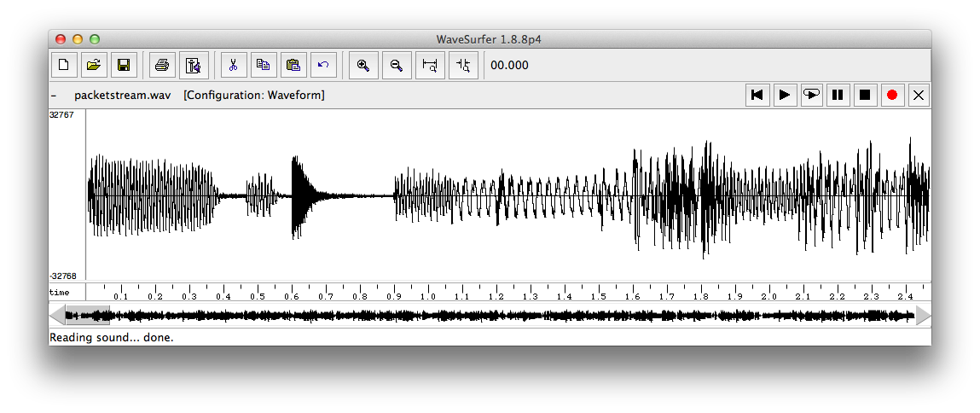
Task: Click the 00.000 time display
Action: [x=509, y=65]
